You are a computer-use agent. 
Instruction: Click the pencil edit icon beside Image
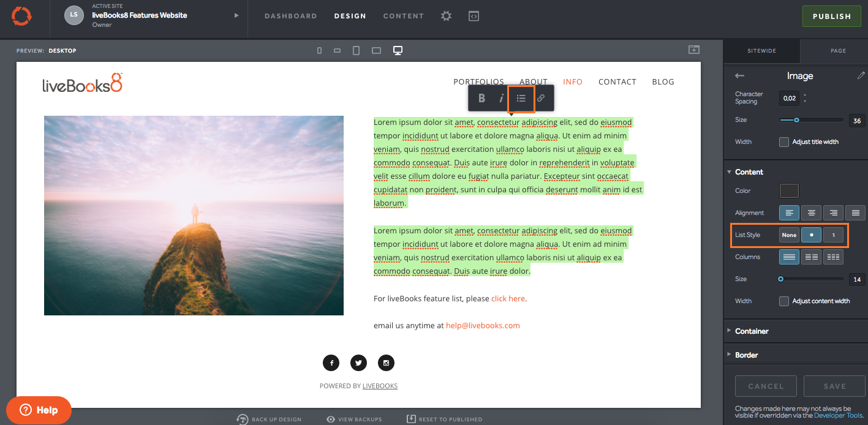click(x=861, y=76)
